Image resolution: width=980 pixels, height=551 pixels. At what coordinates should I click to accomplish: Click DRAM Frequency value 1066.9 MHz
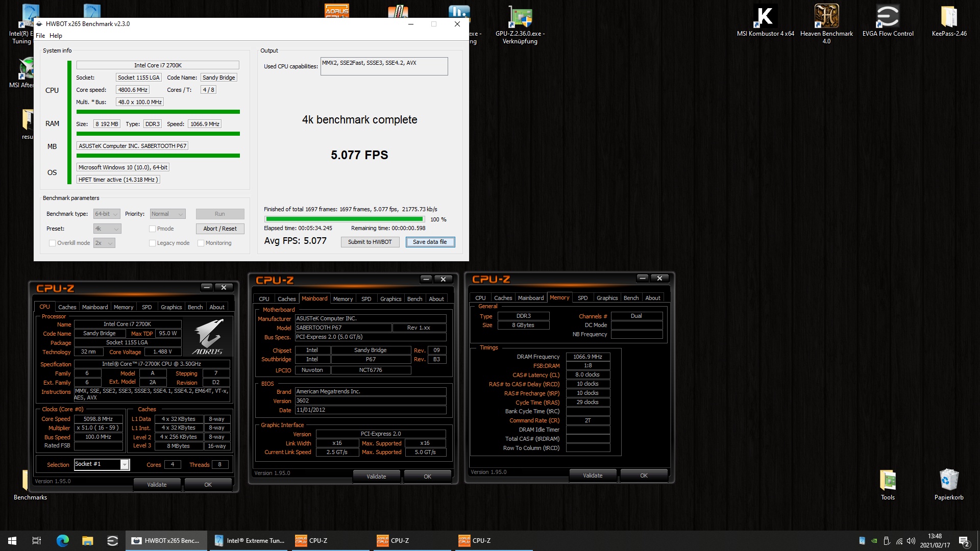click(x=587, y=357)
